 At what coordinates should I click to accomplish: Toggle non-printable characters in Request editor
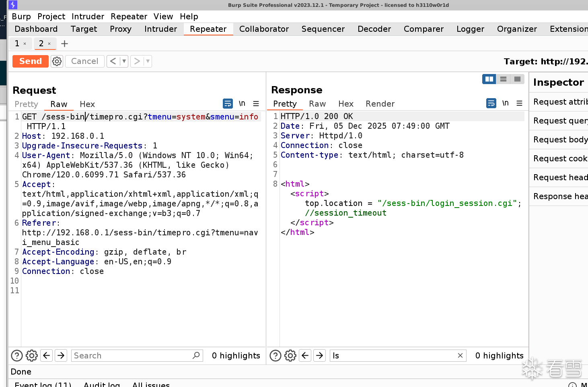(242, 104)
